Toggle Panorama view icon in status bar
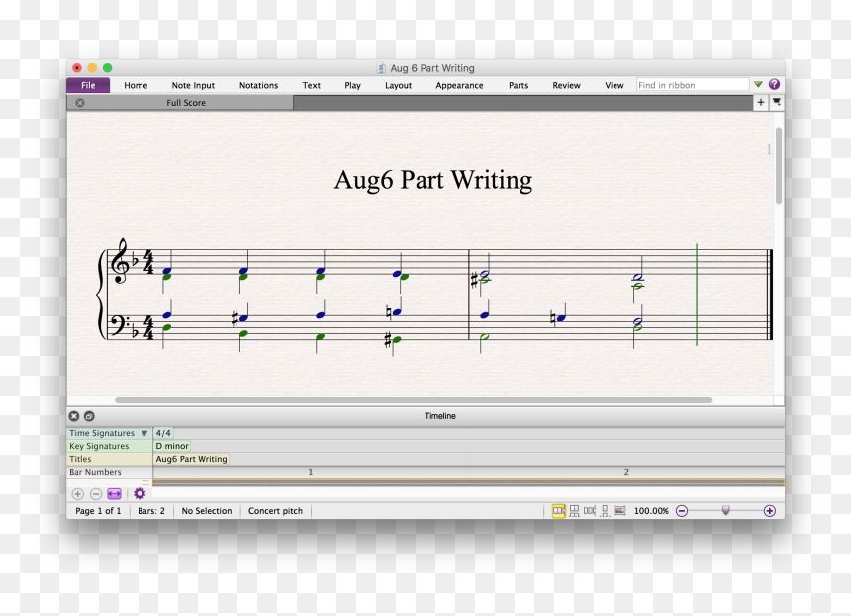This screenshot has width=851, height=616. (x=619, y=511)
